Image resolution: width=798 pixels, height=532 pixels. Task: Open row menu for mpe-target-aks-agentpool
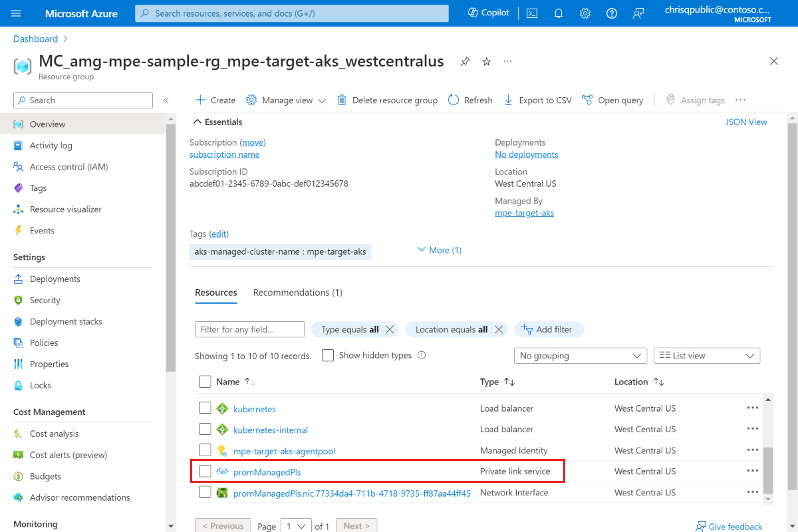point(753,450)
